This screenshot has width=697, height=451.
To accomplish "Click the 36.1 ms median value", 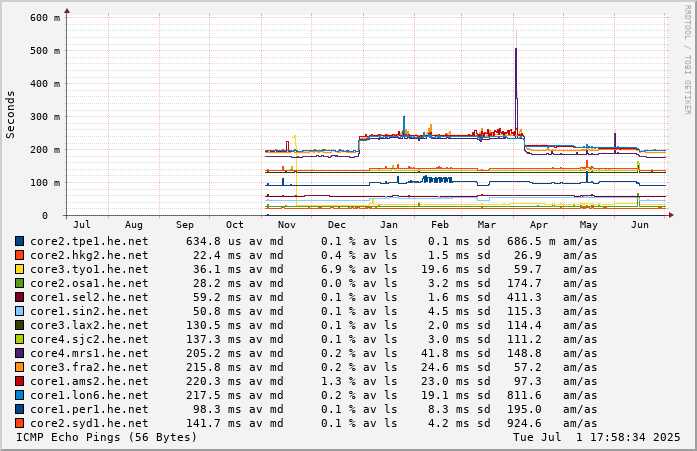I will tap(217, 269).
